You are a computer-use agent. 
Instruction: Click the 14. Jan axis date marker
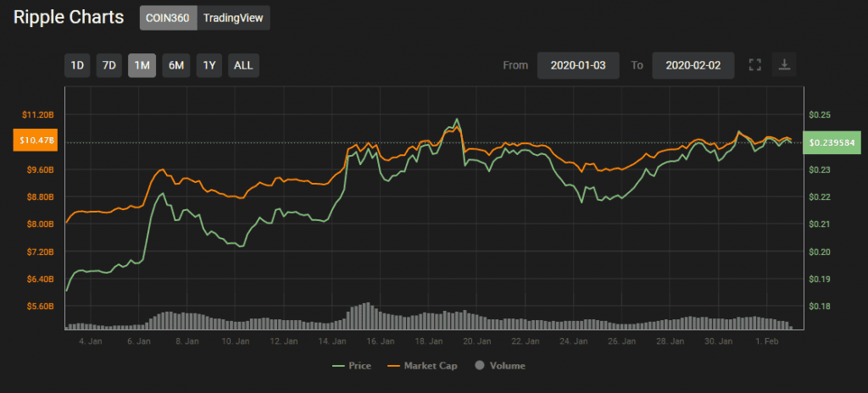tap(331, 341)
